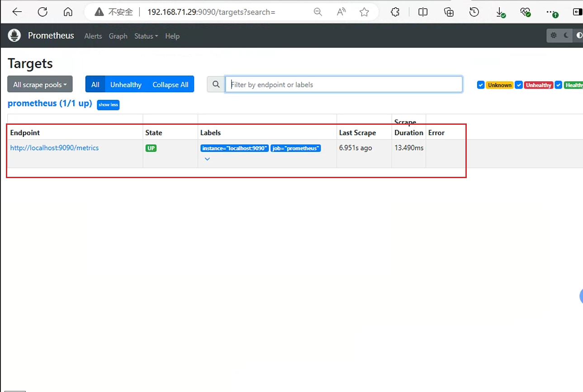Click the Prometheus flame logo
583x392 pixels.
[14, 35]
